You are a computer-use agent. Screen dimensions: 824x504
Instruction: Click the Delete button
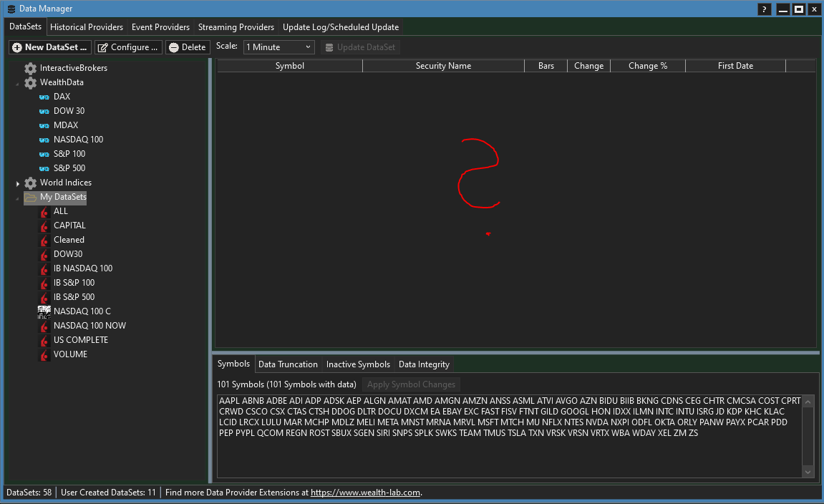[188, 47]
